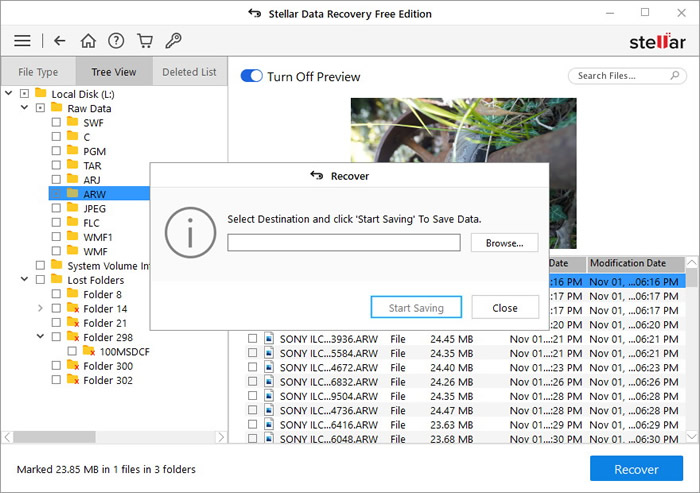This screenshot has height=493, width=700.
Task: Switch to the Deleted List tab
Action: 189,72
